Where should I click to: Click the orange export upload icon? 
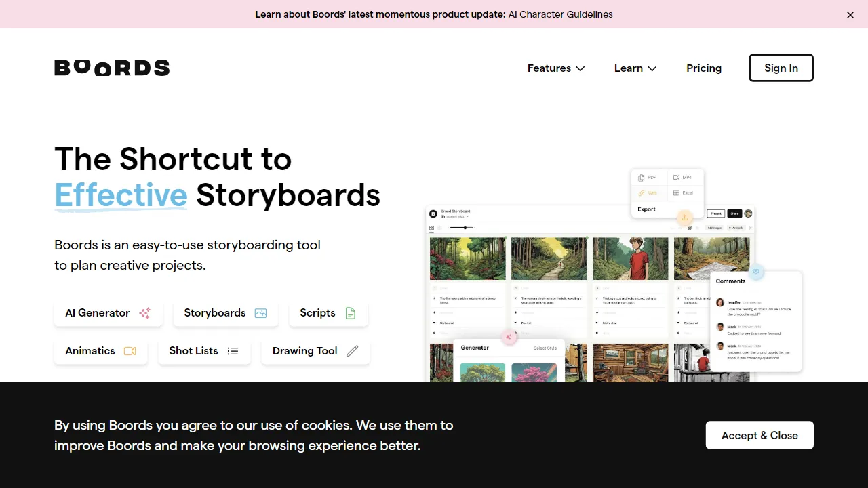(x=685, y=218)
